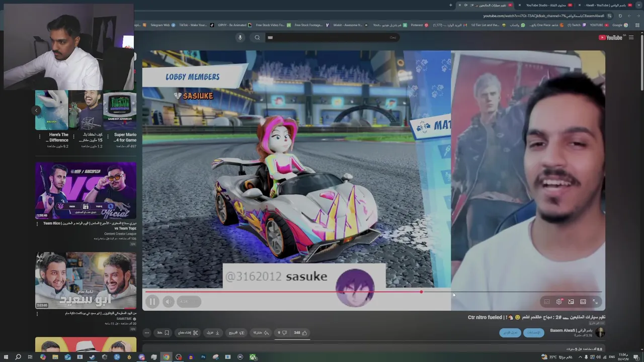Open the Xbox app on the taskbar

point(253,357)
